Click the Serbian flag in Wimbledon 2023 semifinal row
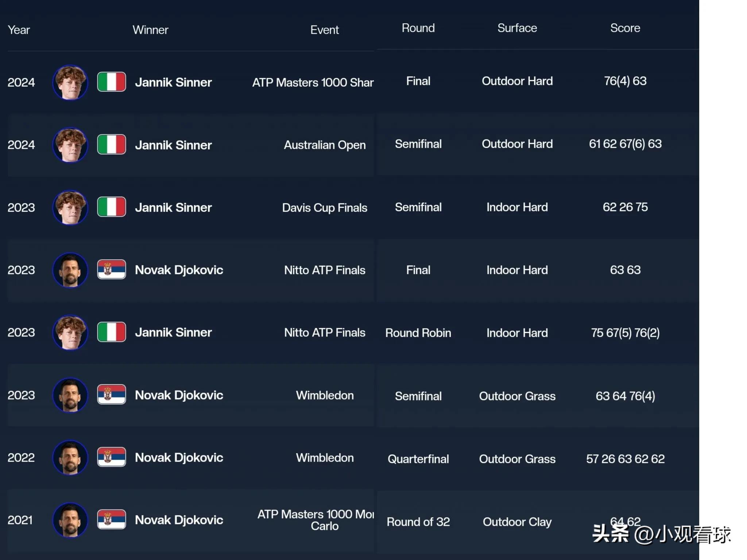The height and width of the screenshot is (560, 747). [112, 394]
